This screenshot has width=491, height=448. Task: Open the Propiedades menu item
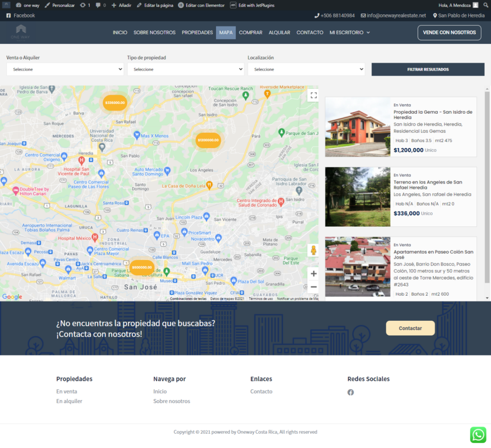coord(197,32)
